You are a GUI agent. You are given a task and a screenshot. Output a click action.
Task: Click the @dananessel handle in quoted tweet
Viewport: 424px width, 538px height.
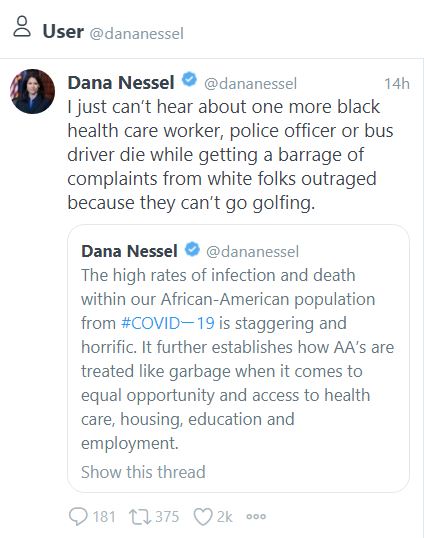click(252, 252)
